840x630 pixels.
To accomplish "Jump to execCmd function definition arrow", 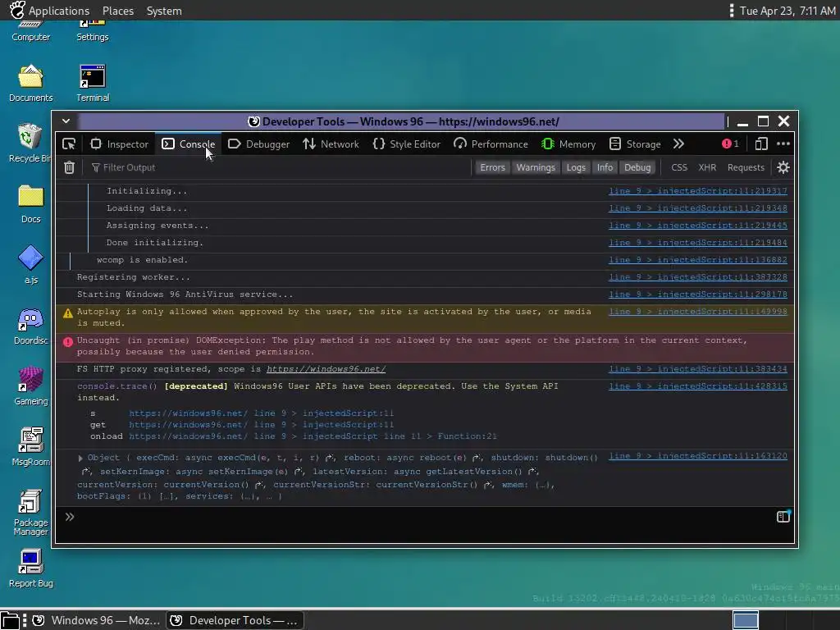I will (330, 458).
